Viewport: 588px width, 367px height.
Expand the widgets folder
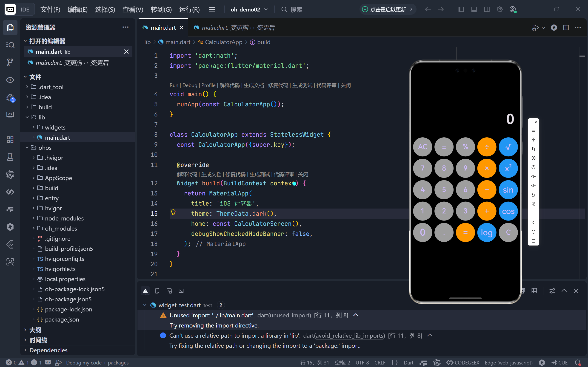tap(55, 127)
